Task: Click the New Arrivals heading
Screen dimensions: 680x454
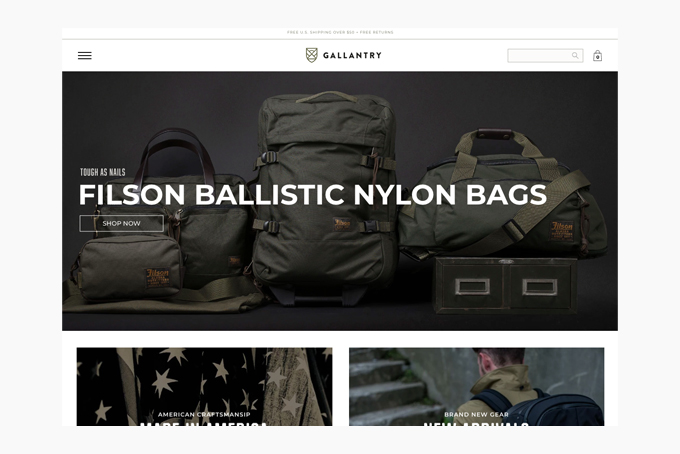Action: [x=476, y=423]
